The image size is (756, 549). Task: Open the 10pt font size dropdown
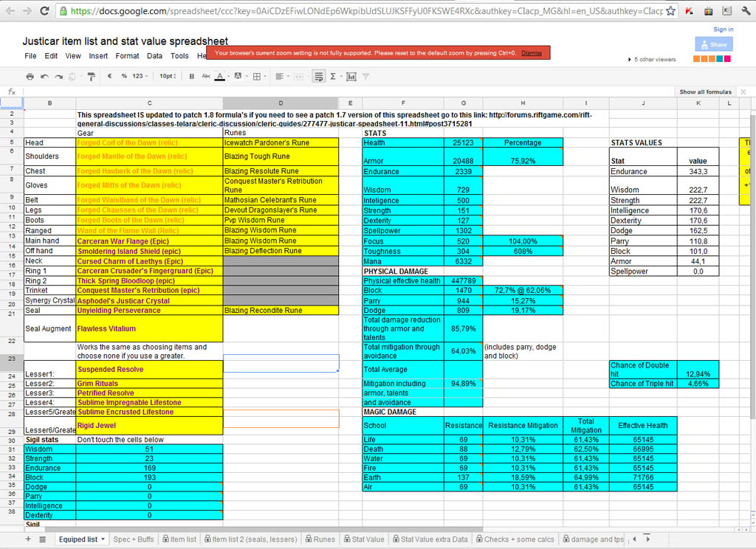(168, 76)
